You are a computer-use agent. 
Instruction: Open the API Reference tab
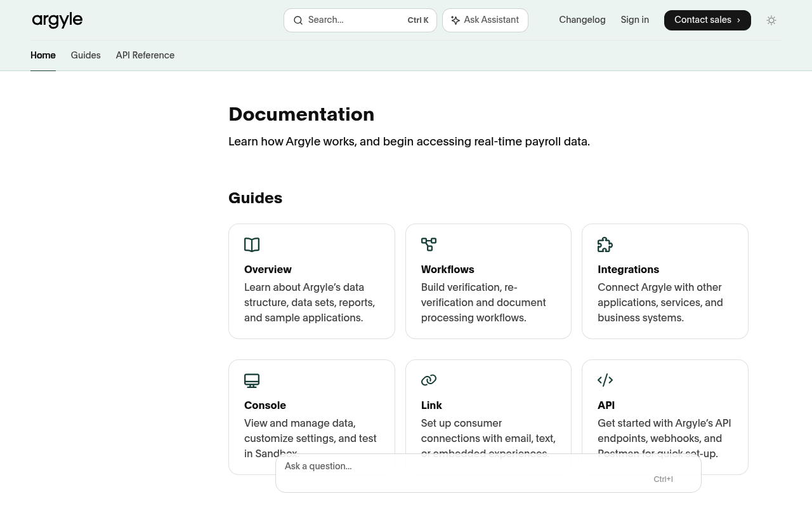[145, 55]
